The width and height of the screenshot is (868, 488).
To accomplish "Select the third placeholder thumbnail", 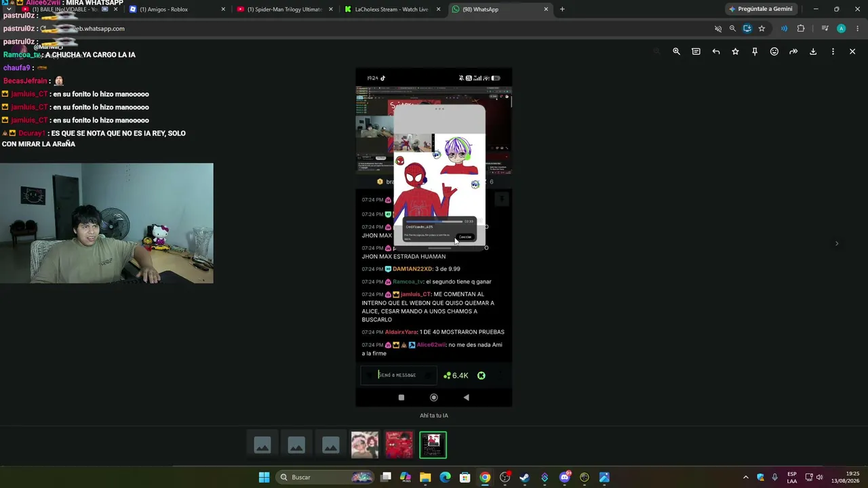I will (331, 445).
